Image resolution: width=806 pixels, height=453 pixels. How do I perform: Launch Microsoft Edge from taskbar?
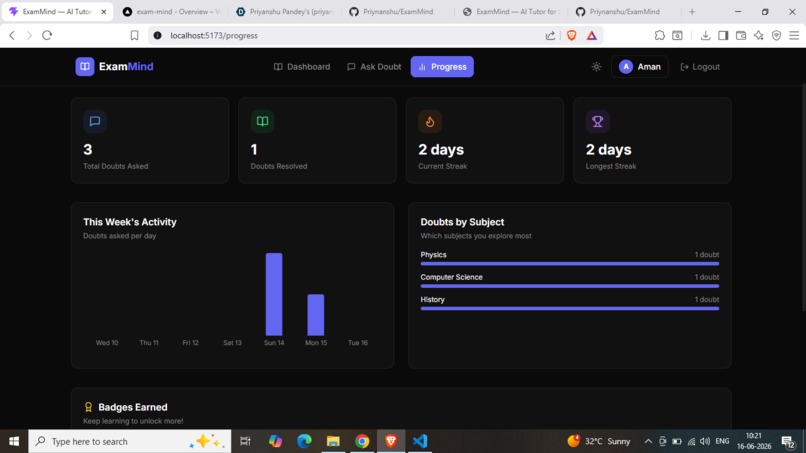pyautogui.click(x=304, y=441)
